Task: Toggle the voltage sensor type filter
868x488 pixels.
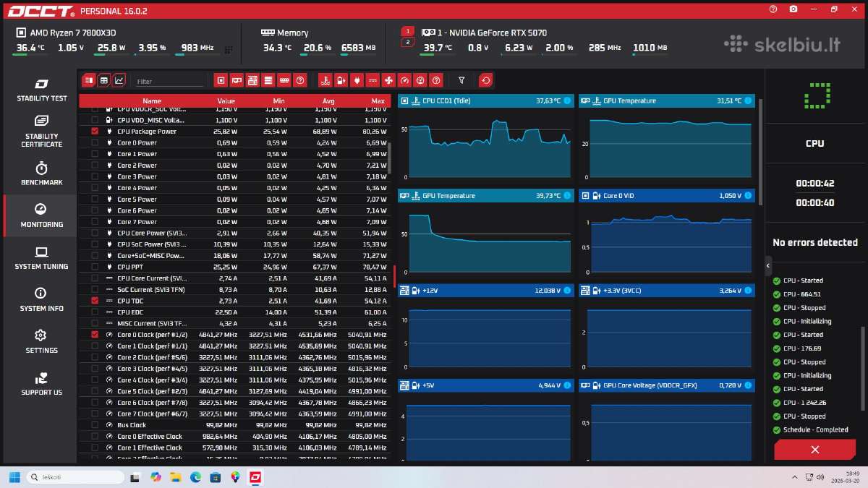Action: (341, 80)
